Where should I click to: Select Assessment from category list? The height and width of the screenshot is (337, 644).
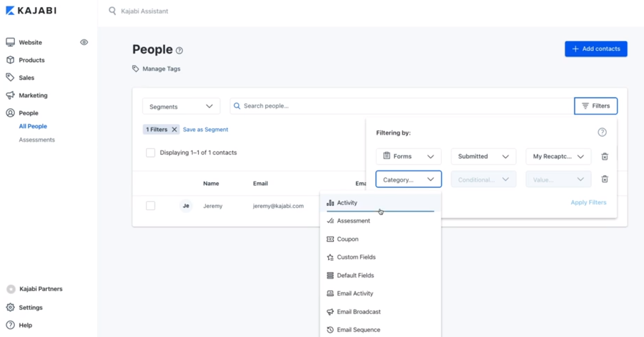coord(381,221)
